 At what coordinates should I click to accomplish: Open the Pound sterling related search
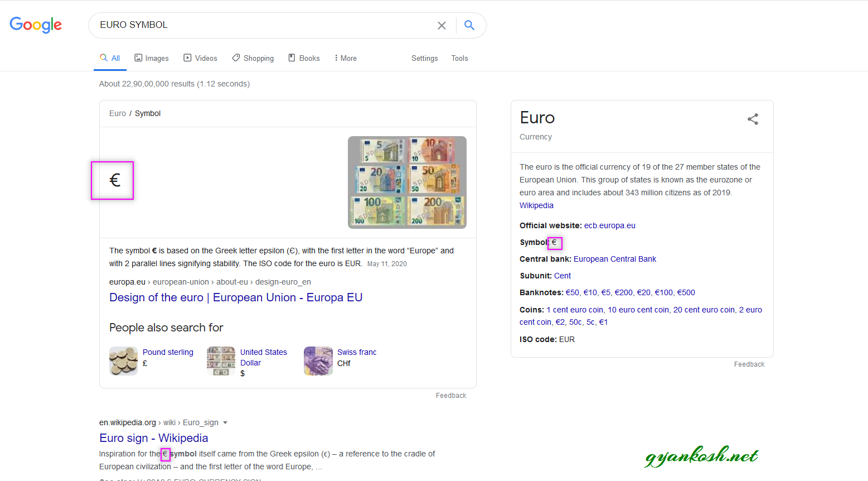168,352
